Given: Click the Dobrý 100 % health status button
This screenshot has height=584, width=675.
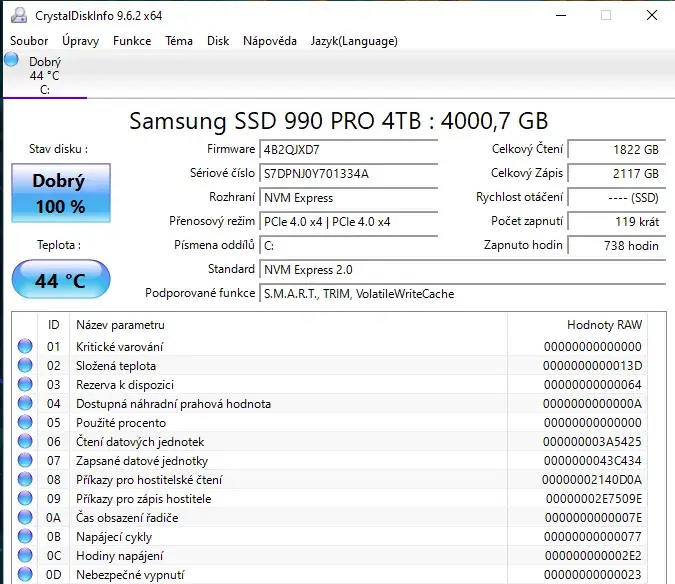Looking at the screenshot, I should tap(61, 193).
